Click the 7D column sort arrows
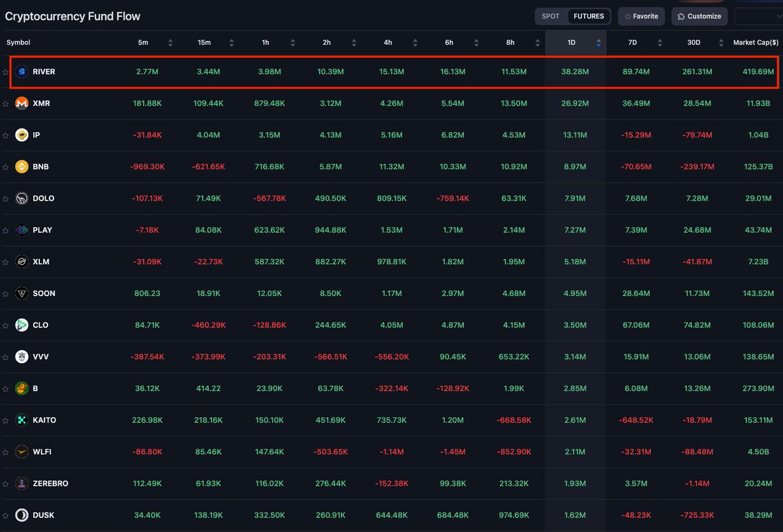This screenshot has height=532, width=783. pyautogui.click(x=659, y=42)
